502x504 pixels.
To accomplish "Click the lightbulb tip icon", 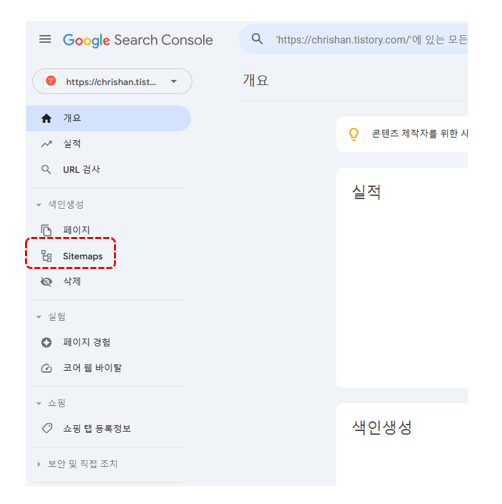I will [x=354, y=134].
